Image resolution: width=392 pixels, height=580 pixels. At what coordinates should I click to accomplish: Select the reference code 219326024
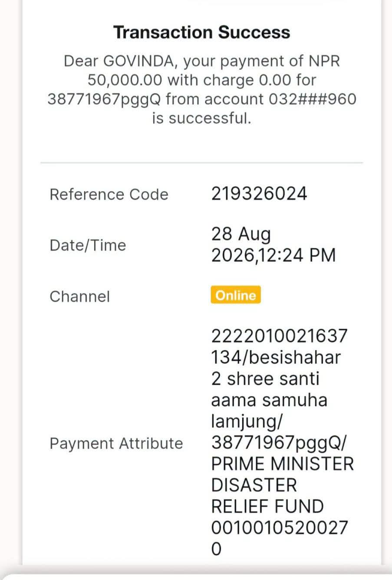pyautogui.click(x=259, y=194)
